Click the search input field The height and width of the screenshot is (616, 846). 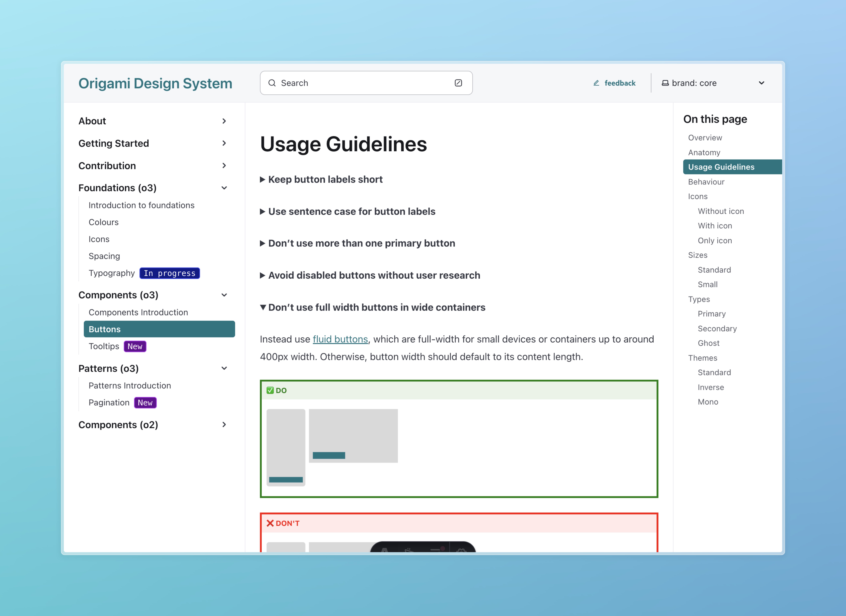(x=366, y=83)
